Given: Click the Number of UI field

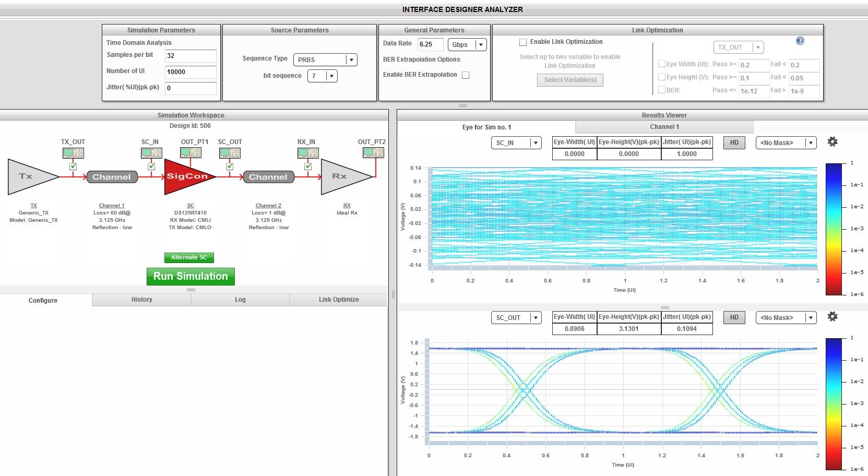Looking at the screenshot, I should pyautogui.click(x=191, y=72).
